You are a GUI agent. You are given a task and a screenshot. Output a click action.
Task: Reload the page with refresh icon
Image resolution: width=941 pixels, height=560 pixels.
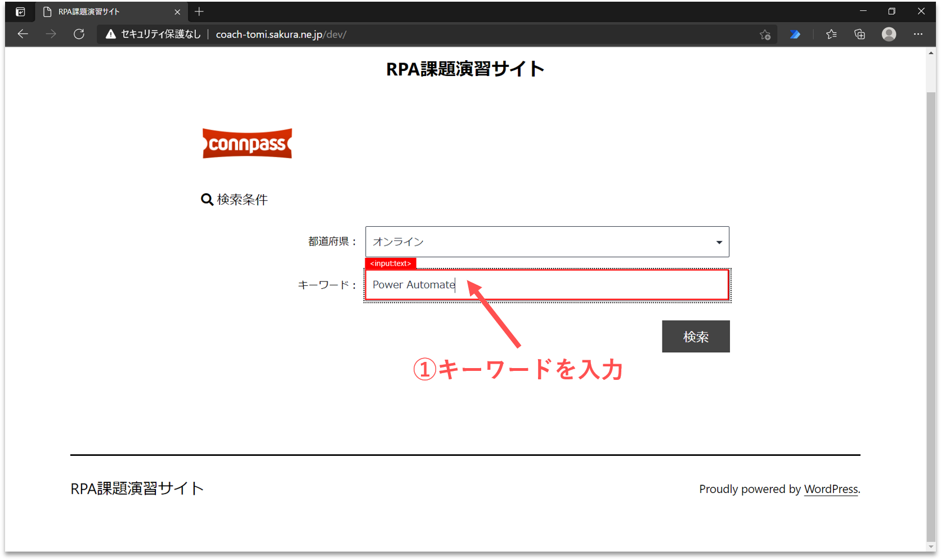click(79, 34)
